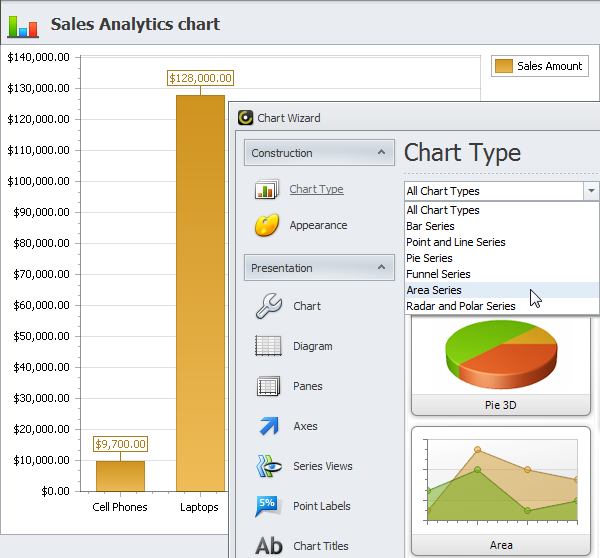Open Chart settings wrench icon
This screenshot has height=558, width=600.
268,306
